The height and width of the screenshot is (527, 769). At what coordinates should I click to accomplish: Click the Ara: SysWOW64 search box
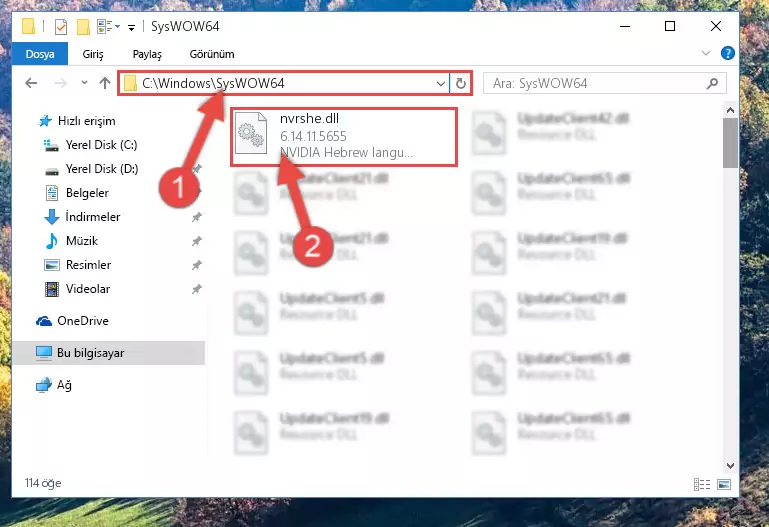coord(604,83)
